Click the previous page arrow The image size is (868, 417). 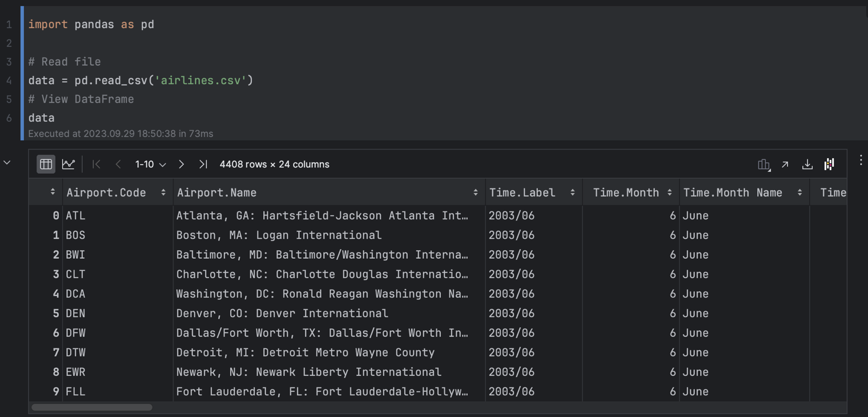coord(118,164)
